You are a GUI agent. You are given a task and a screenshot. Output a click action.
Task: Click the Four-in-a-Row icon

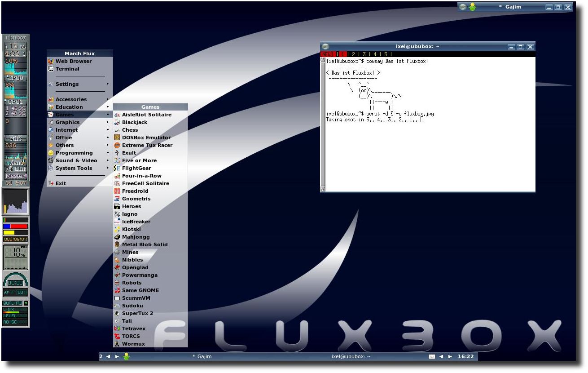tap(117, 176)
